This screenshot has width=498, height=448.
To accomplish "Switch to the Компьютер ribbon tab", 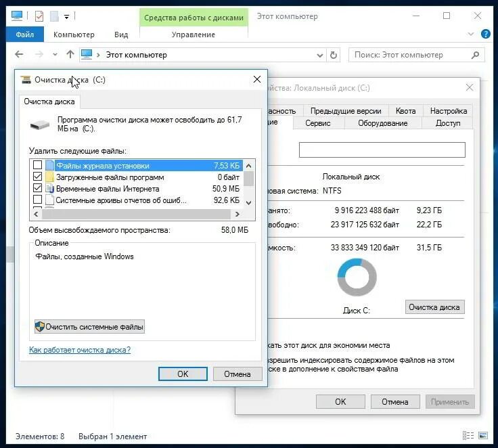I will pos(74,35).
